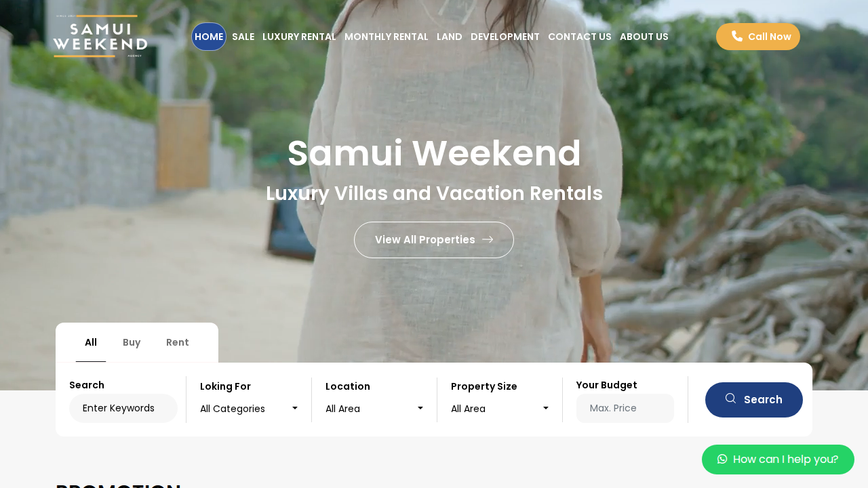Focus the Enter Keywords search field

pos(123,408)
